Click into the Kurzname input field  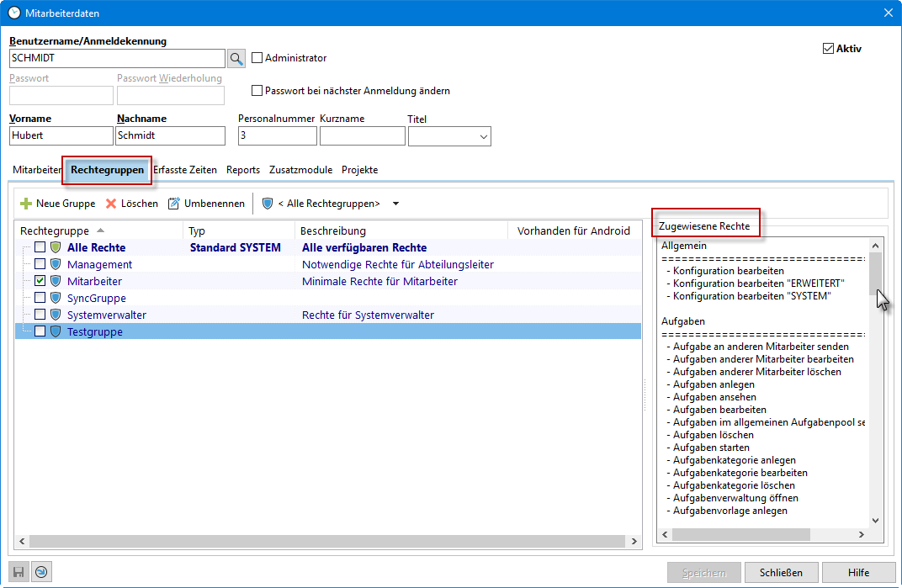click(362, 136)
